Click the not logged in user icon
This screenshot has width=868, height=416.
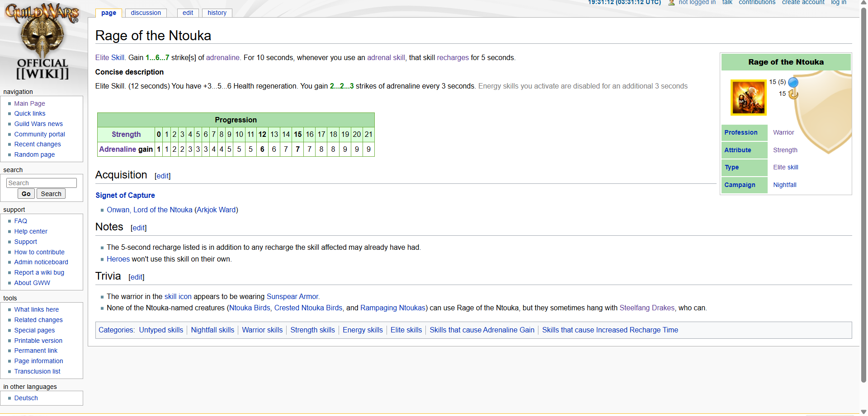[x=671, y=2]
